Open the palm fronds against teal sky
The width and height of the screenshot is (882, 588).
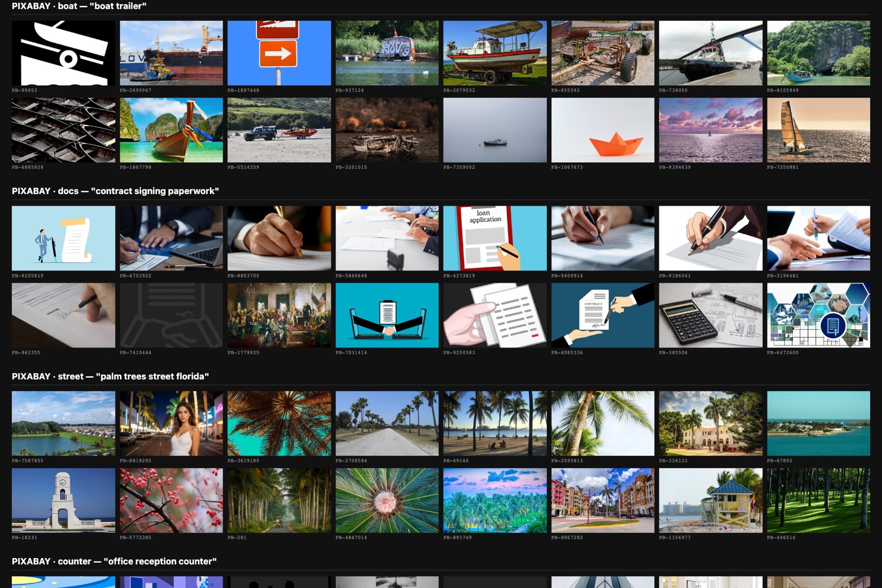click(279, 423)
